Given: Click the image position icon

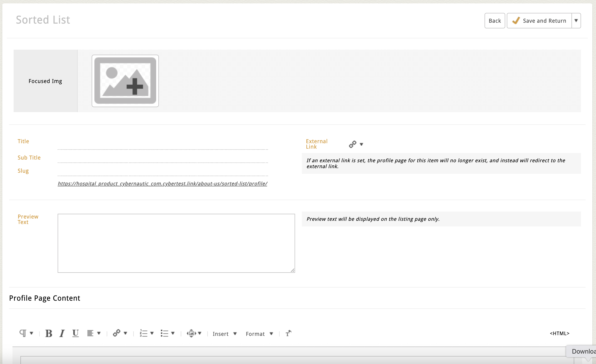Looking at the screenshot, I should [191, 333].
